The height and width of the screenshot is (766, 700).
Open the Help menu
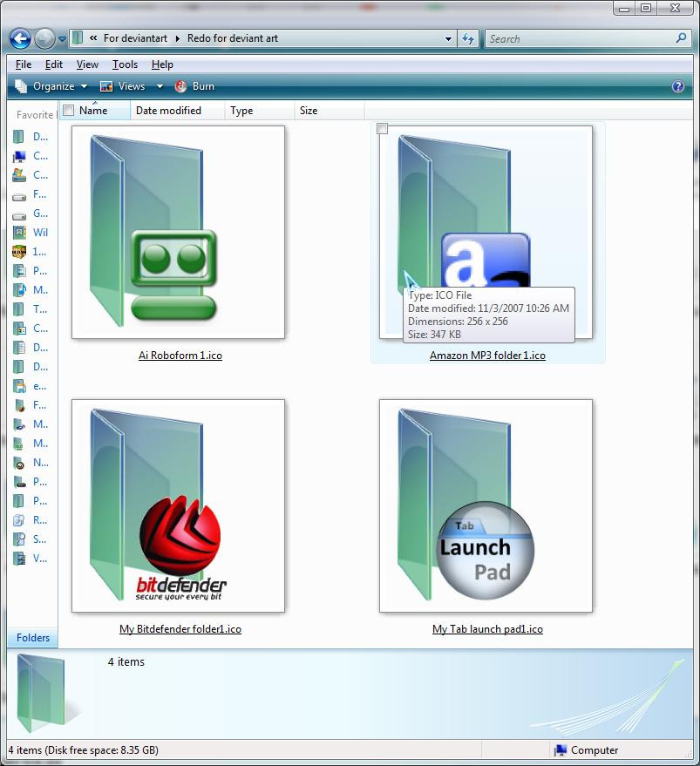(x=162, y=64)
